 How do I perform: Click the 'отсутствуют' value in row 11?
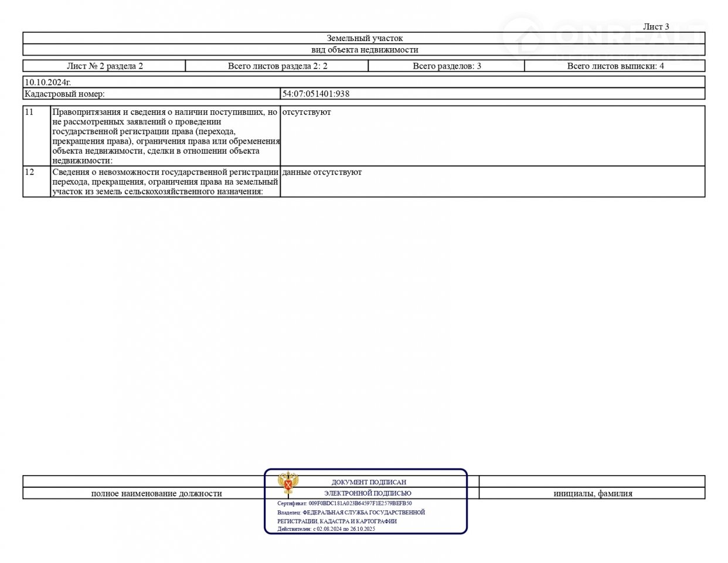pyautogui.click(x=306, y=112)
